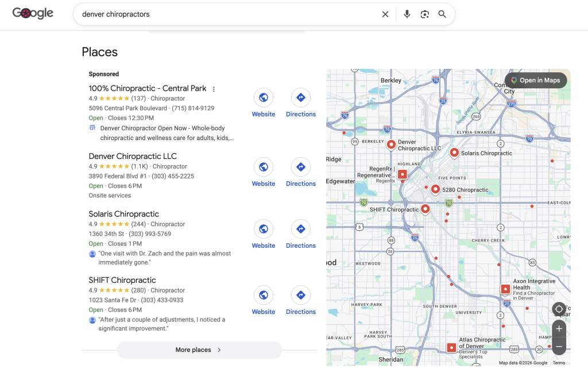Select SHIFT Chiropractic map pin
588x373 pixels.
coord(425,209)
